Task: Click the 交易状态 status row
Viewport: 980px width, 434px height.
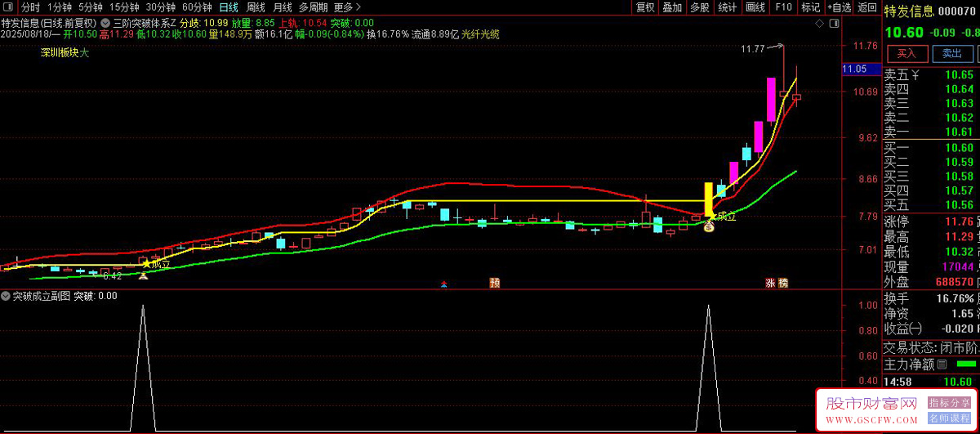Action: coord(931,347)
